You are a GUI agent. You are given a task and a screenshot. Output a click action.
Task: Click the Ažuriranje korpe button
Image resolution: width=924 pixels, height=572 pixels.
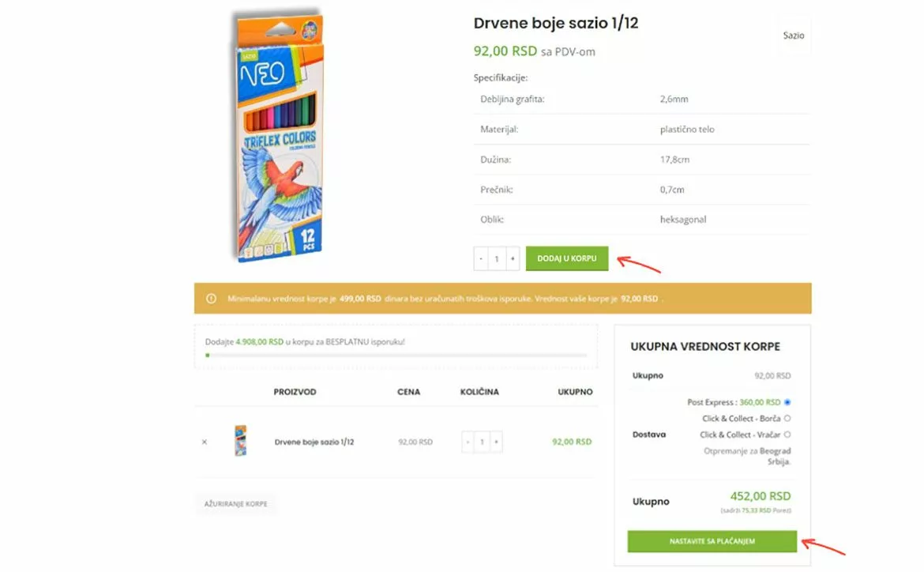click(x=235, y=503)
